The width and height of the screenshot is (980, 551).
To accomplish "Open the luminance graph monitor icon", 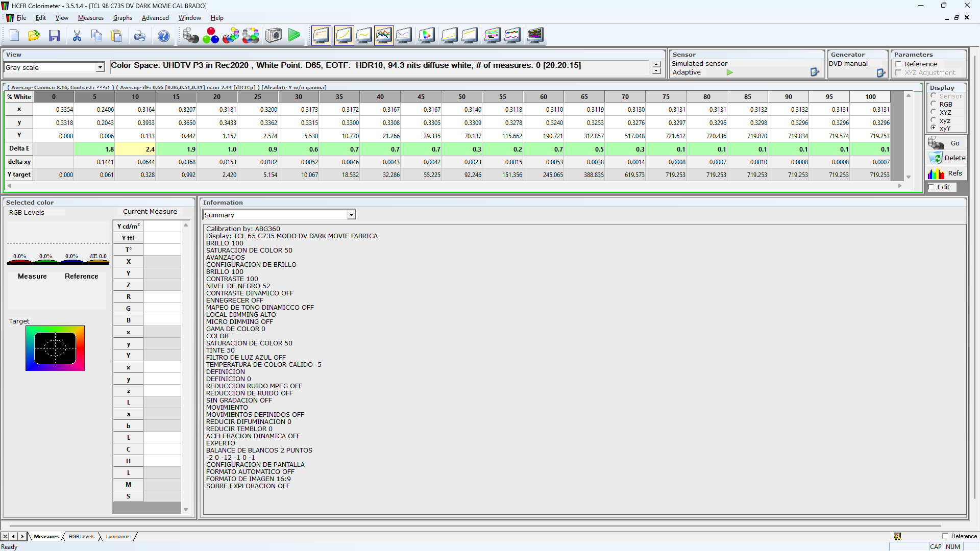I will point(344,36).
